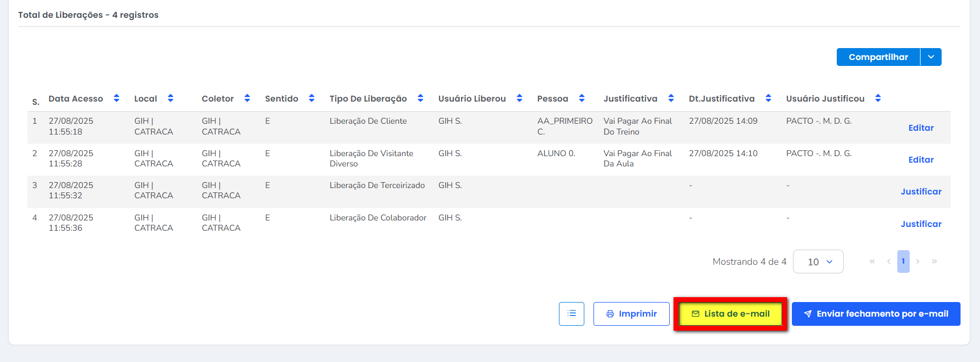
Task: Select page 1 in the pagination
Action: [x=903, y=262]
